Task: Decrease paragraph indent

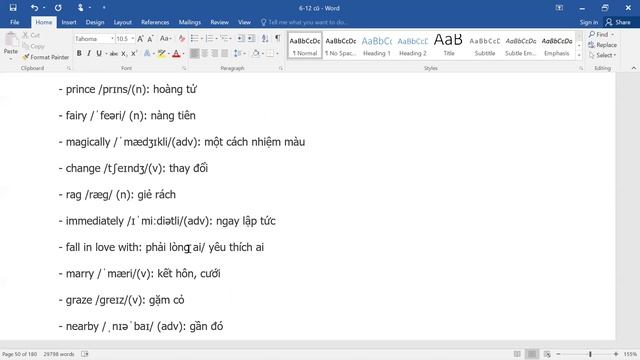Action: pos(241,38)
